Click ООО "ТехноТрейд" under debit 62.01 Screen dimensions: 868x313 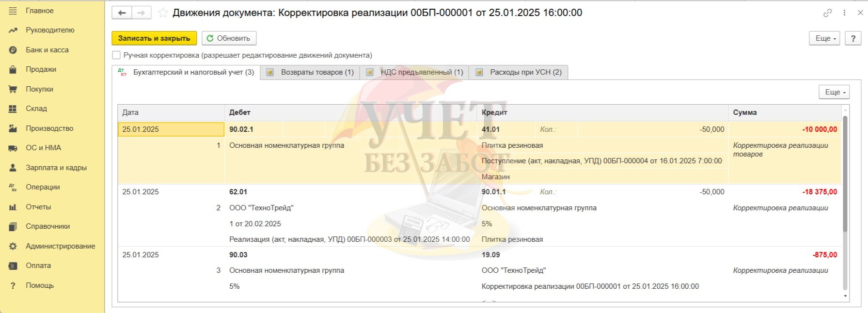pos(261,208)
